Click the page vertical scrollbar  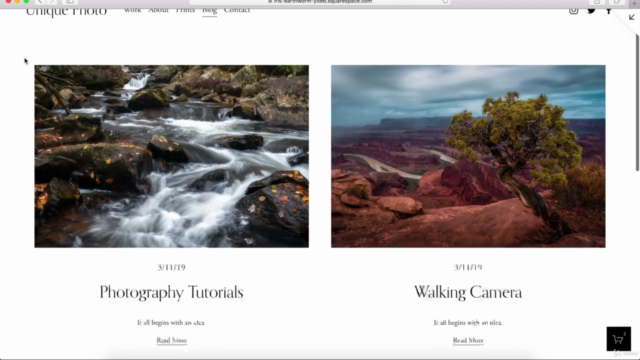click(x=637, y=102)
